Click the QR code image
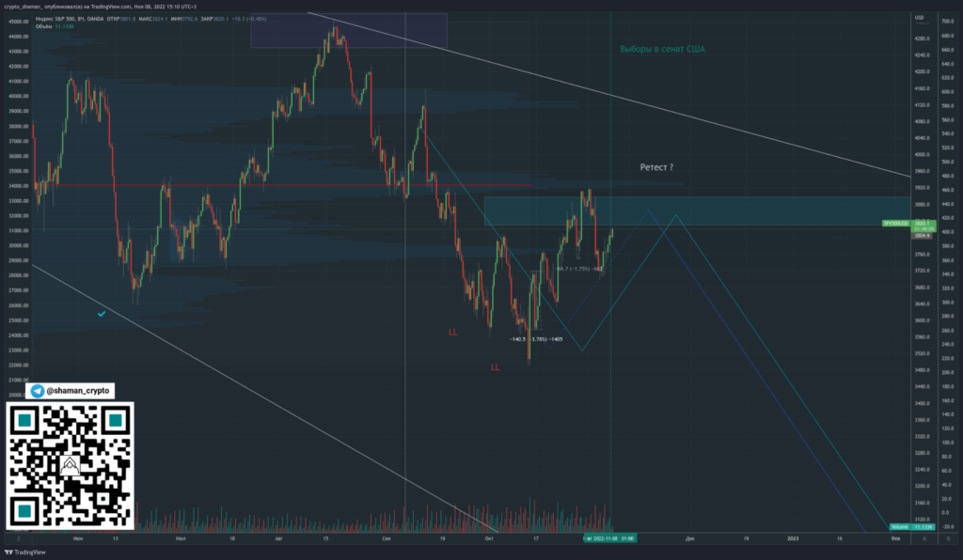The height and width of the screenshot is (560, 963). pos(71,464)
